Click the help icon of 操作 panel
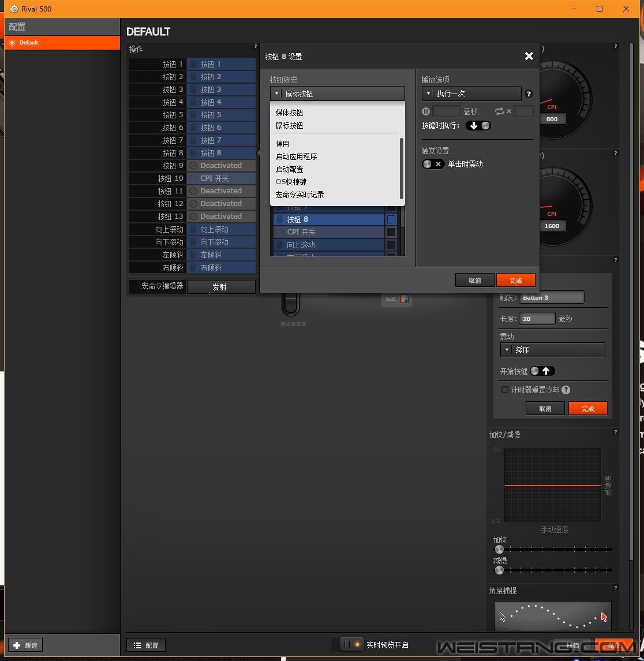 click(255, 46)
